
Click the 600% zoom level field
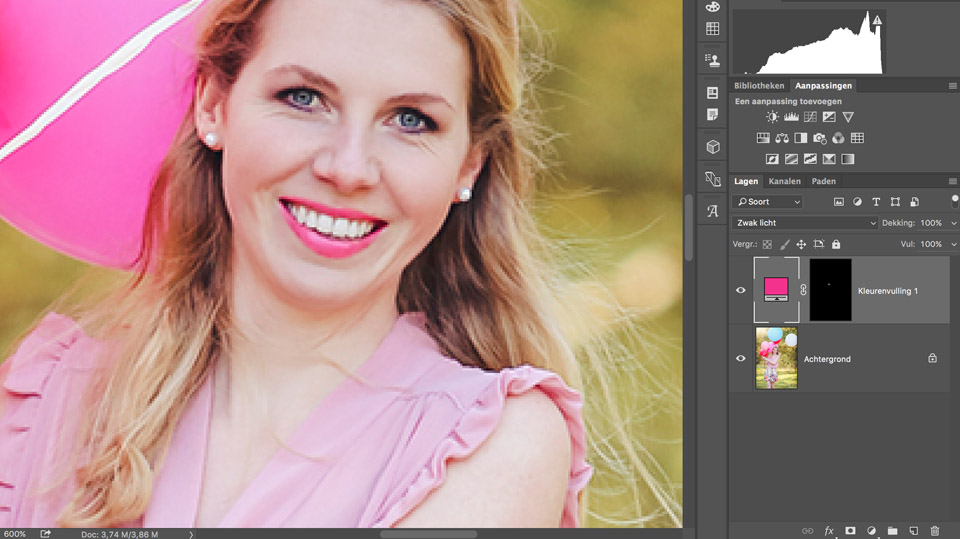pyautogui.click(x=15, y=534)
